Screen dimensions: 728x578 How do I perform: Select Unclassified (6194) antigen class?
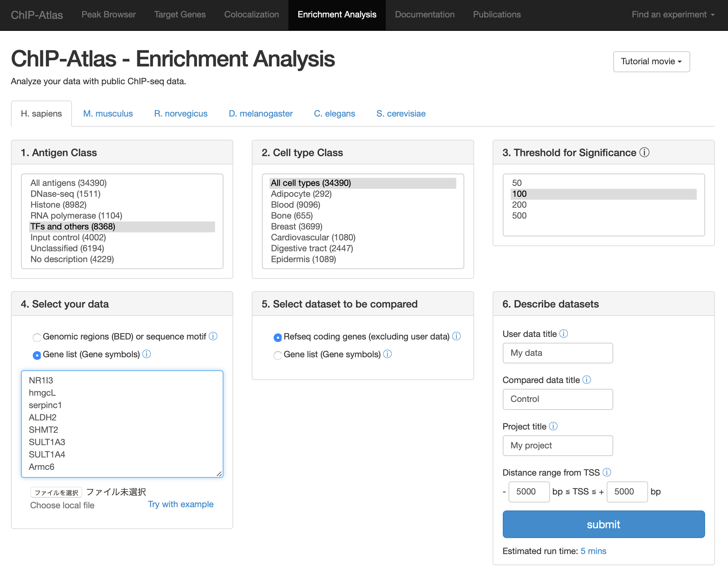(x=122, y=248)
